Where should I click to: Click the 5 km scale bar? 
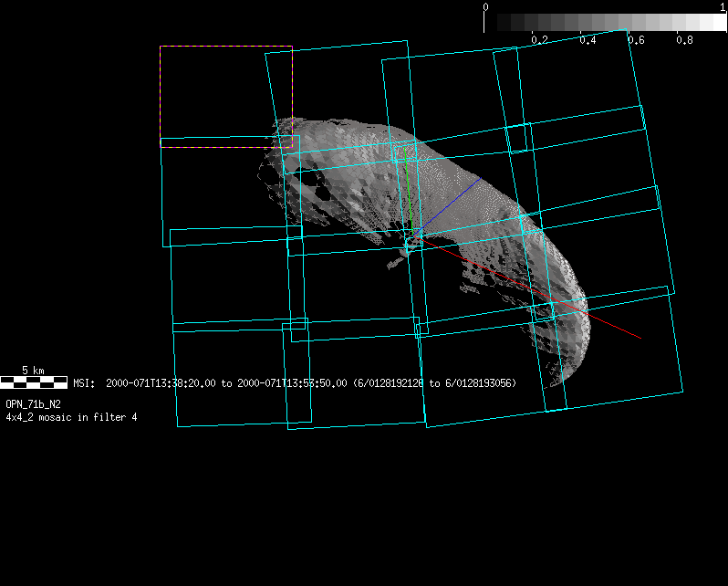point(34,382)
